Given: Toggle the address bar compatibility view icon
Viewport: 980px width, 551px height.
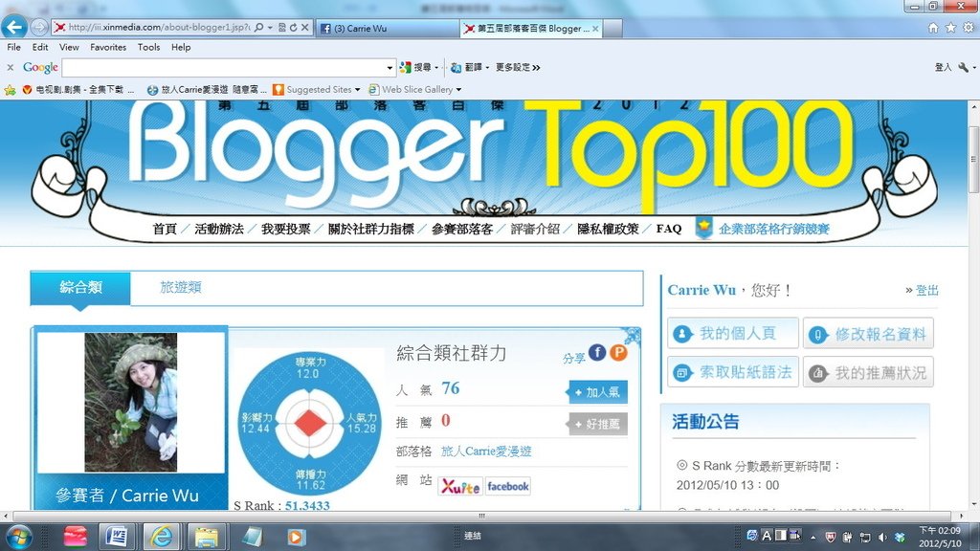Looking at the screenshot, I should (282, 28).
